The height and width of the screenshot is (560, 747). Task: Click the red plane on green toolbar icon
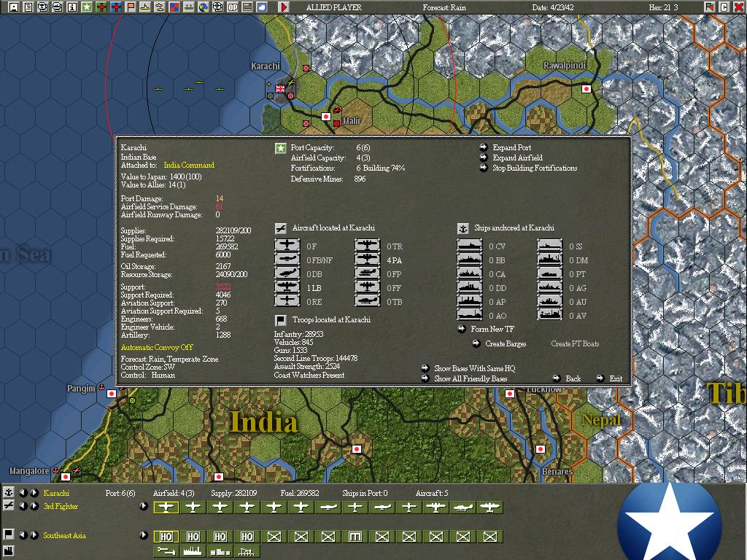(101, 7)
